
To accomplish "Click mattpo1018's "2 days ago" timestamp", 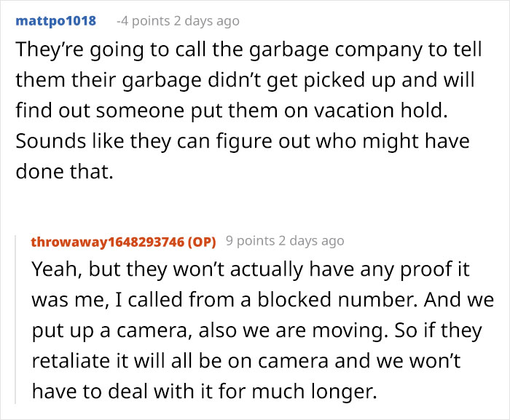I will (206, 21).
